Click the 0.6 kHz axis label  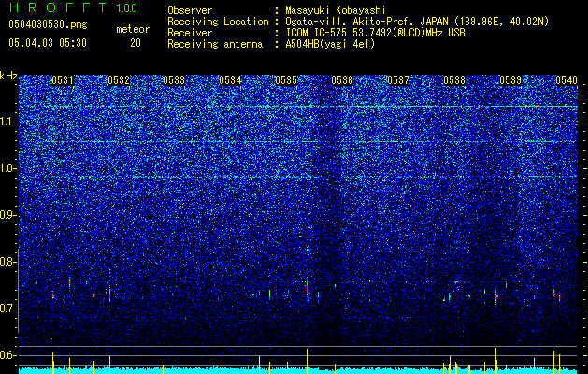[x=7, y=355]
